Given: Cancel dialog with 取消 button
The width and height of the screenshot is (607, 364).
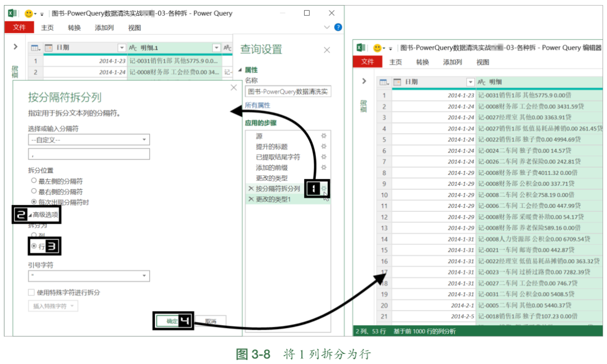Looking at the screenshot, I should tap(211, 321).
